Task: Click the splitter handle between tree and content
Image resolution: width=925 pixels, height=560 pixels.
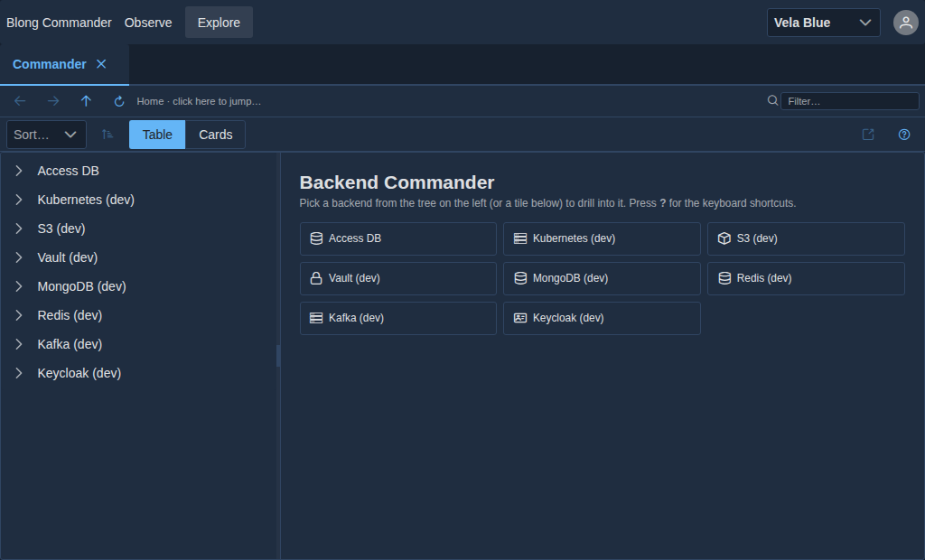Action: click(x=278, y=356)
